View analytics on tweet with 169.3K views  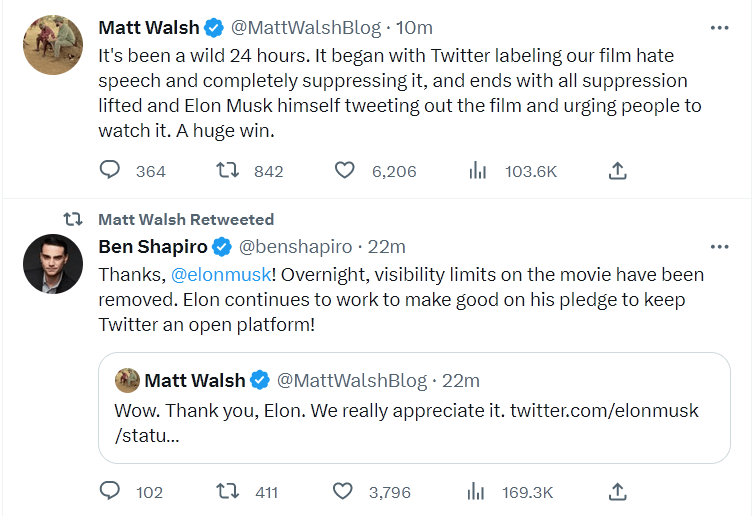click(x=477, y=491)
